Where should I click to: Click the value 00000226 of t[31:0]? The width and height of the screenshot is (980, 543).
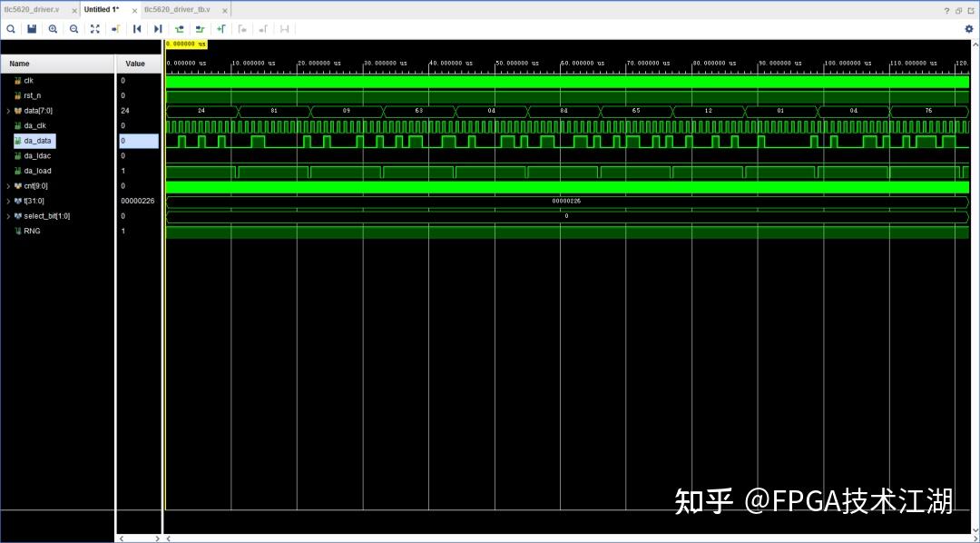(138, 201)
